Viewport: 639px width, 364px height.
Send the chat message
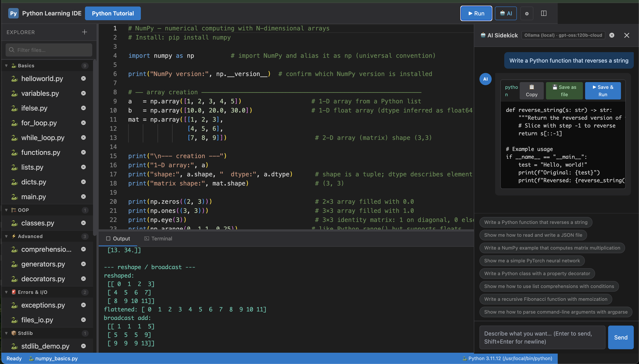[621, 337]
